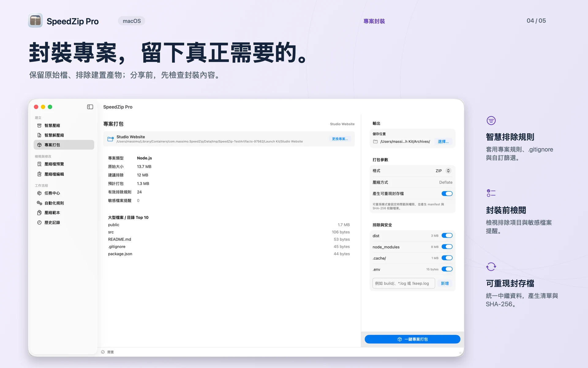The image size is (588, 368).
Task: Click the macOS platform badge
Action: [132, 21]
